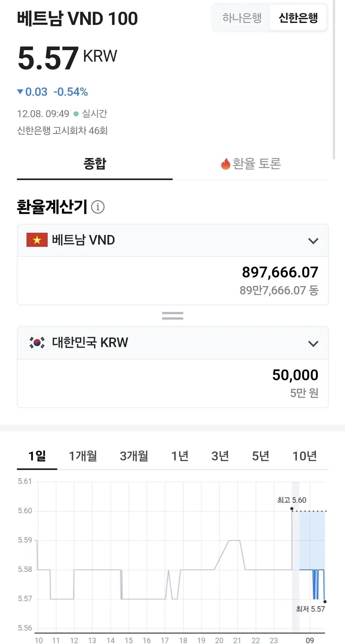Image resolution: width=345 pixels, height=644 pixels.
Task: Select the 1일 chart period tab
Action: pyautogui.click(x=37, y=456)
